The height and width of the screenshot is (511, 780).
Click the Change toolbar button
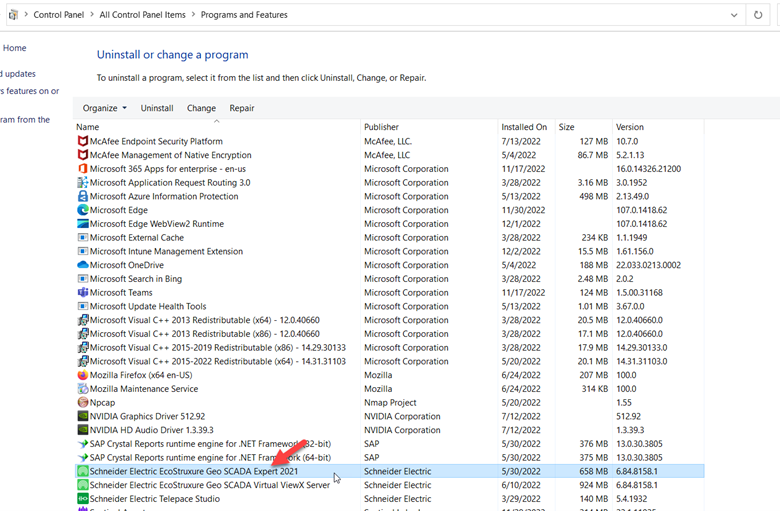(201, 108)
